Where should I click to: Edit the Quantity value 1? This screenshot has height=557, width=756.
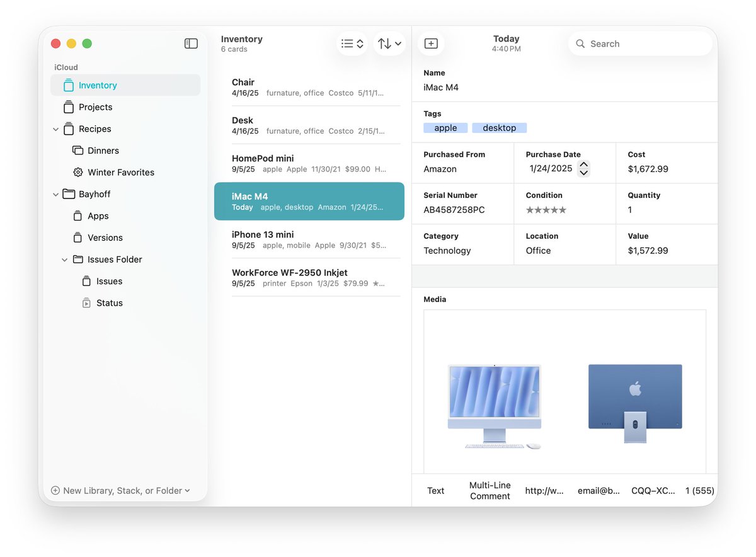[x=630, y=210]
